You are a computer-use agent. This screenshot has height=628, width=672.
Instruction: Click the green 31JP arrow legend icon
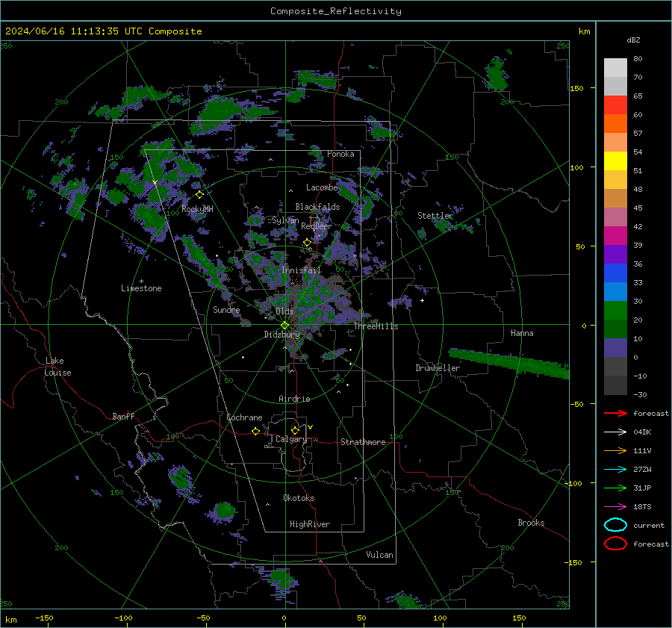click(x=615, y=488)
